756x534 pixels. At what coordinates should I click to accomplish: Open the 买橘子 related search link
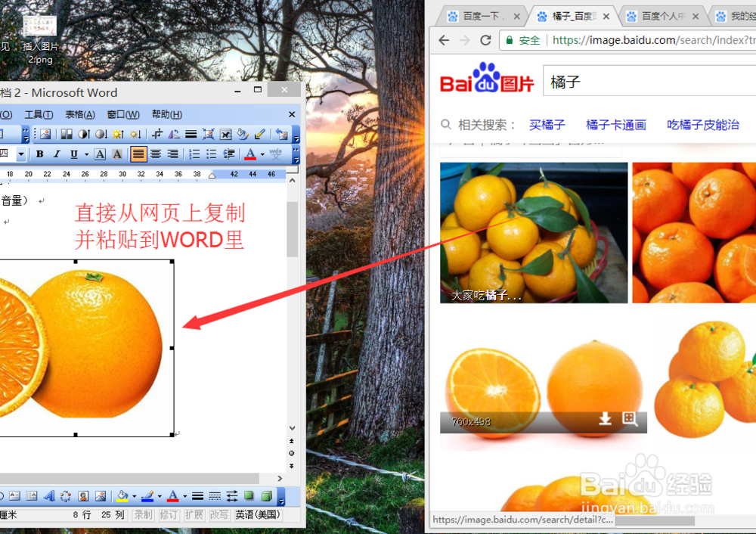click(547, 125)
